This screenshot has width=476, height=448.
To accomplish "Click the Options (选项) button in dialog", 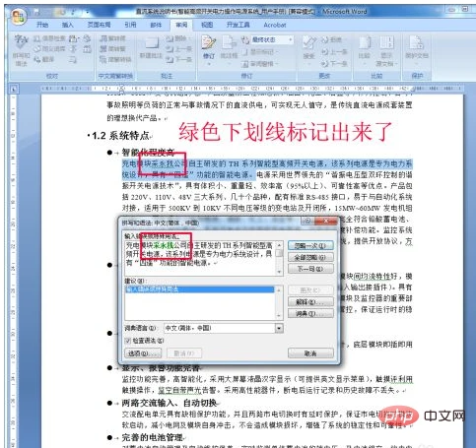I will (143, 353).
